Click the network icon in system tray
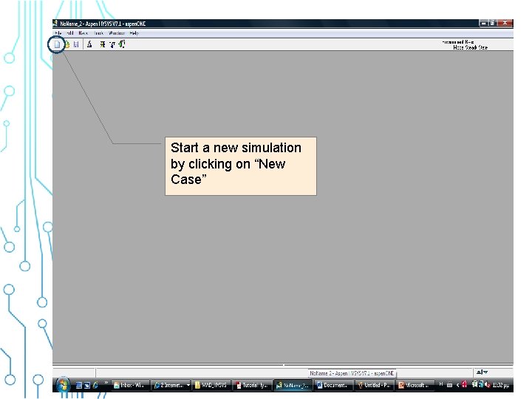Image resolution: width=532 pixels, height=399 pixels. point(481,385)
